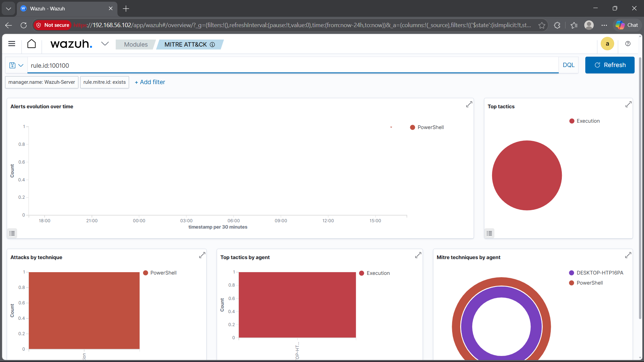Image resolution: width=644 pixels, height=362 pixels.
Task: Click the browser back arrow
Action: [9, 25]
